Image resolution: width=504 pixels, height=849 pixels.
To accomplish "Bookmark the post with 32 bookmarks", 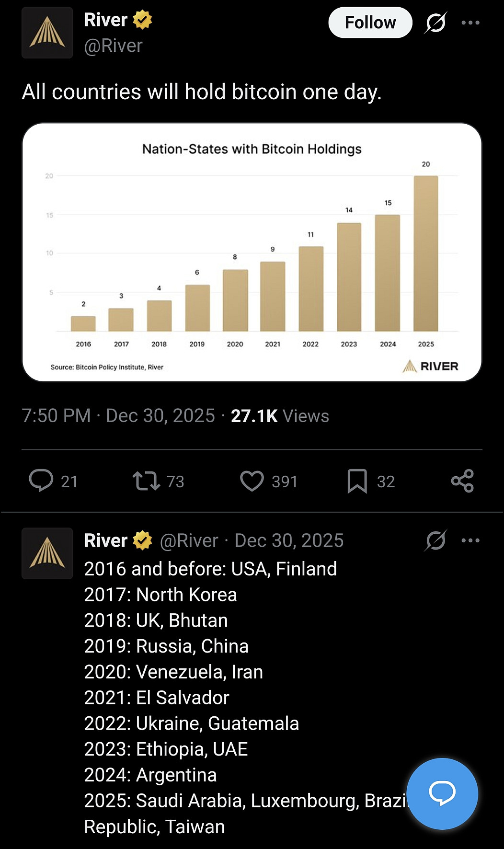I will (357, 481).
